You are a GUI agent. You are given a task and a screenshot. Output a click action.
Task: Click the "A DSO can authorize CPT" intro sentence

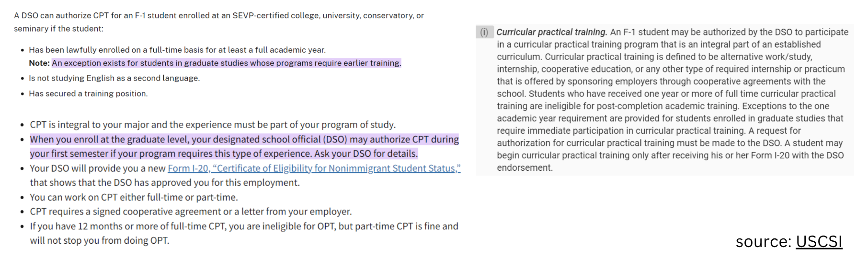tap(218, 16)
